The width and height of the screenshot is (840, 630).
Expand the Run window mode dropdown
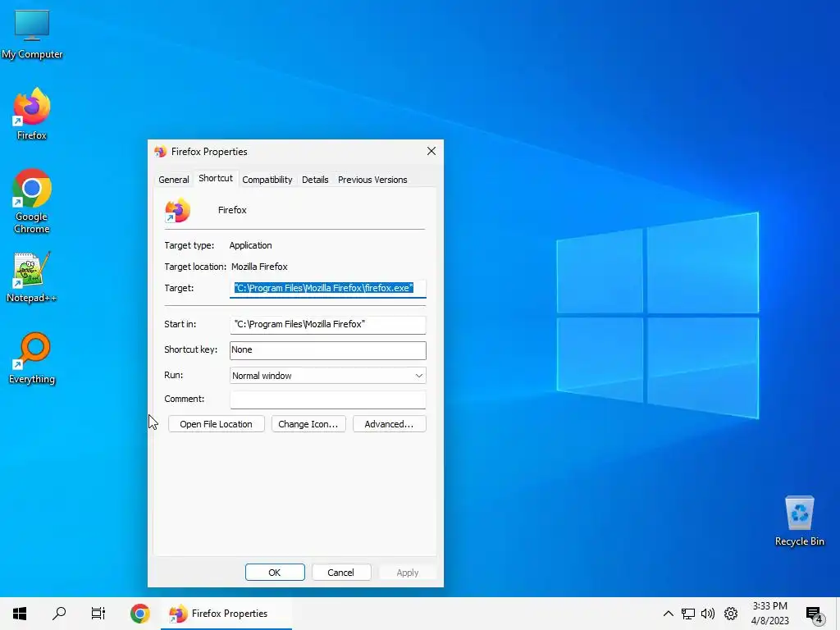pos(328,376)
